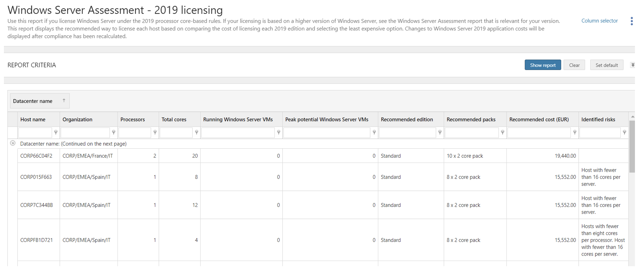Click Total cores value 12
Screen dimensions: 644x272
pos(195,205)
